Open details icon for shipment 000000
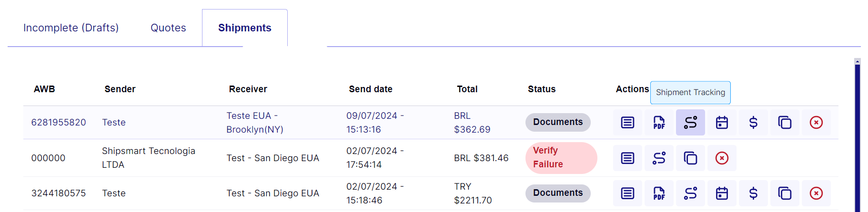Image resolution: width=868 pixels, height=212 pixels. tap(627, 158)
